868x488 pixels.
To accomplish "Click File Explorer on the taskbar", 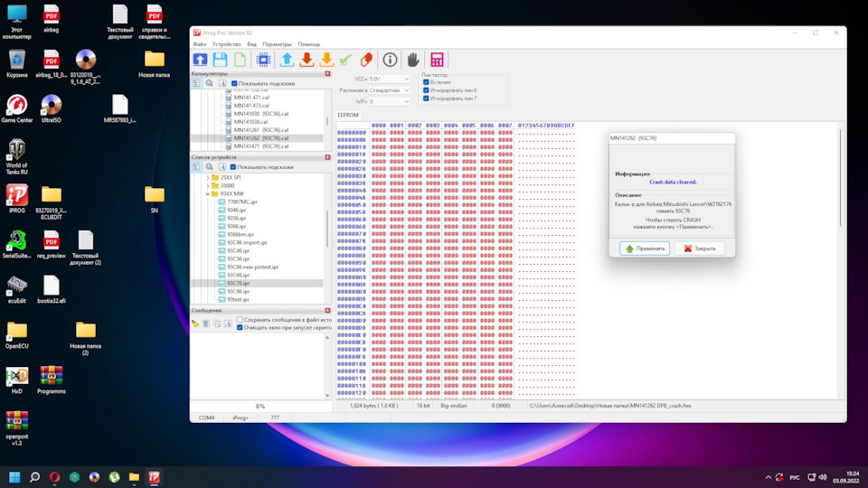I will coord(134,477).
